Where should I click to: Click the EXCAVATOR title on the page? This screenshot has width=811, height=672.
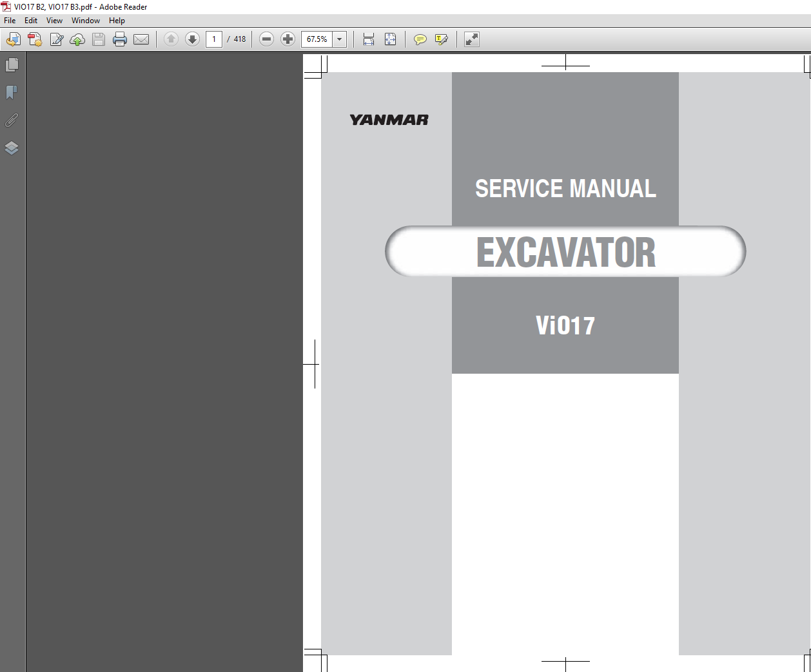[x=565, y=252]
